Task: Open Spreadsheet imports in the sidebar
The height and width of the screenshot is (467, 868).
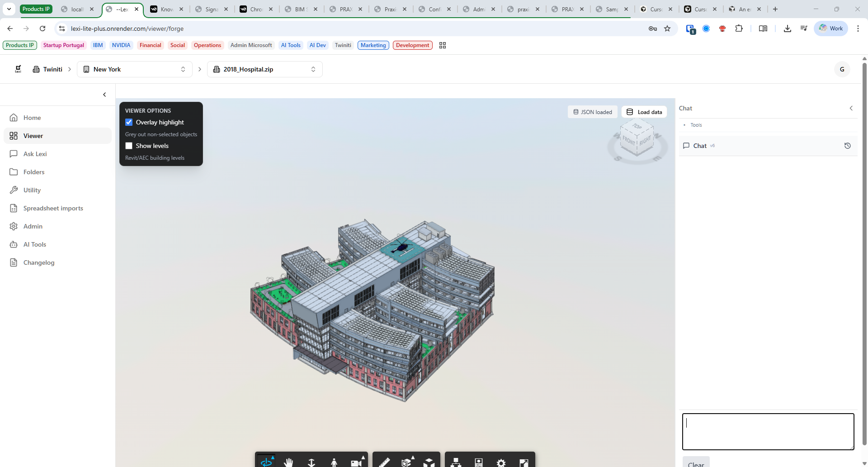Action: coord(53,208)
